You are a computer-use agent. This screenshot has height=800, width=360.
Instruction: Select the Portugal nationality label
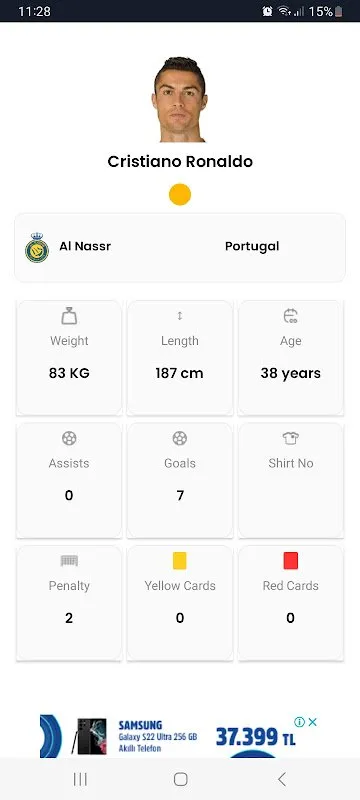[x=252, y=246]
